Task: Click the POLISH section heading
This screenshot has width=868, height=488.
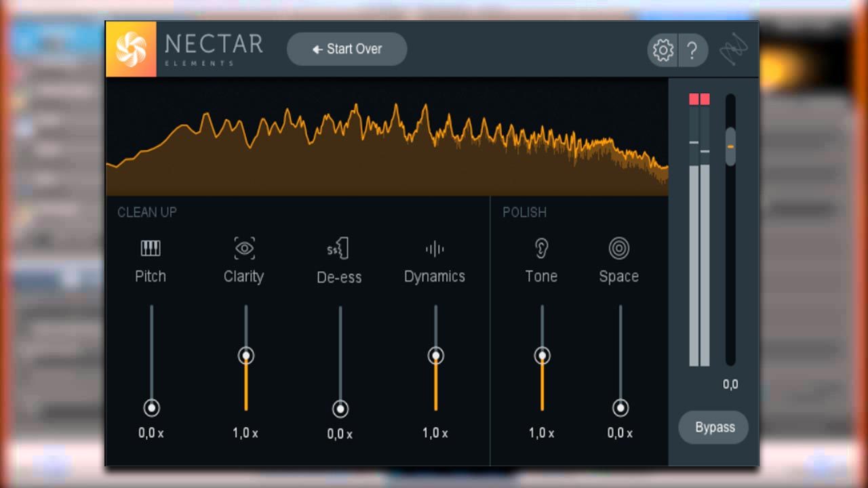Action: (524, 212)
